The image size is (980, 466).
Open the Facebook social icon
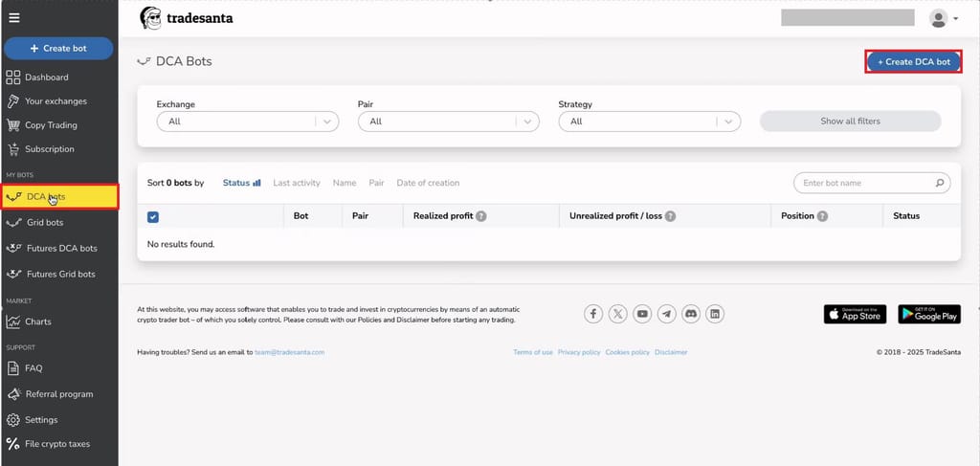[593, 314]
